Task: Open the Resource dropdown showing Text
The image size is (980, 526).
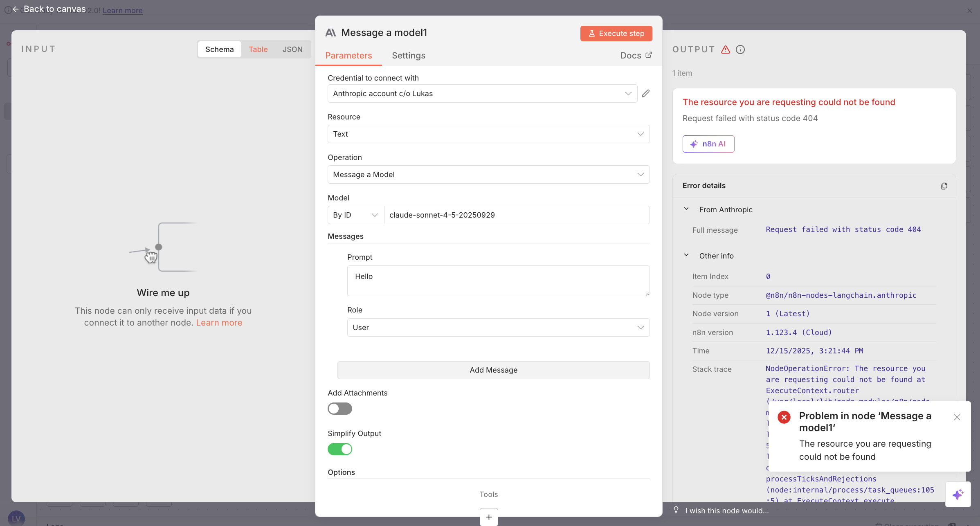Action: (x=488, y=134)
